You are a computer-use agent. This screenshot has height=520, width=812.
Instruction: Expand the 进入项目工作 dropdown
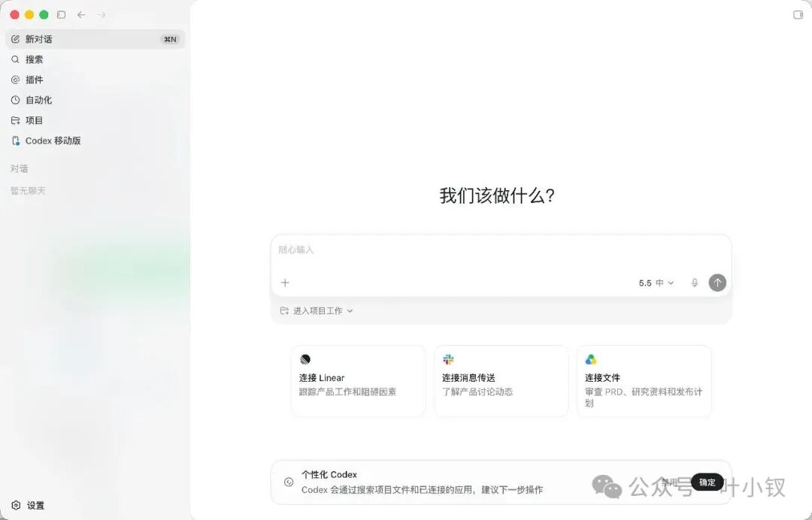(x=317, y=311)
